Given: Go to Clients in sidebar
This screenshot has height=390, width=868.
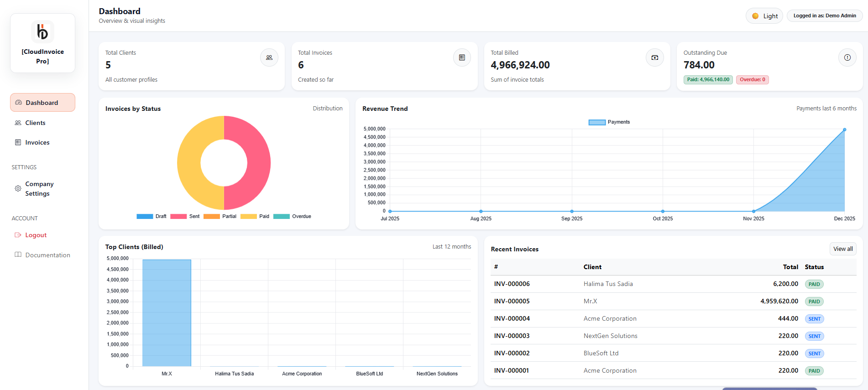Looking at the screenshot, I should coord(42,123).
